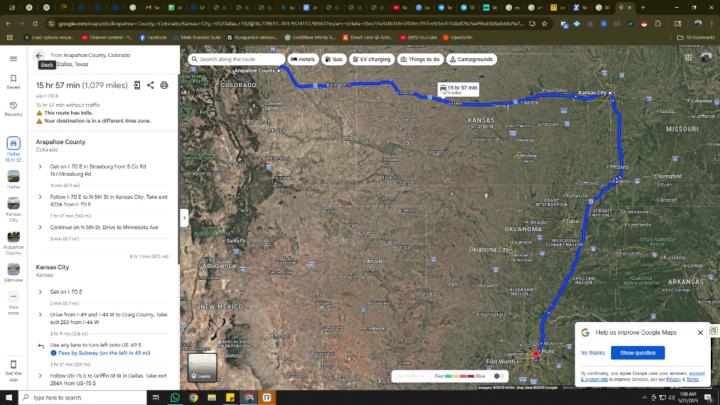This screenshot has width=720, height=405.
Task: Share the route using share icon
Action: [x=150, y=85]
